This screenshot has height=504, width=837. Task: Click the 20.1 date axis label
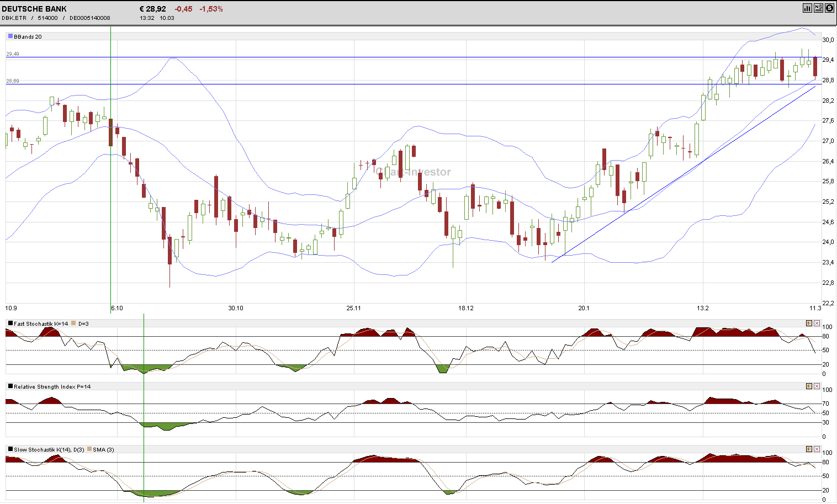tap(584, 308)
